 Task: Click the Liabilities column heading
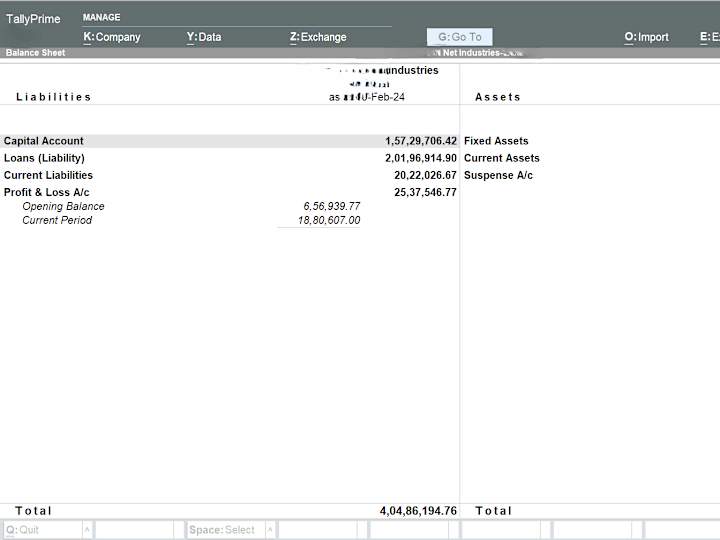click(53, 97)
